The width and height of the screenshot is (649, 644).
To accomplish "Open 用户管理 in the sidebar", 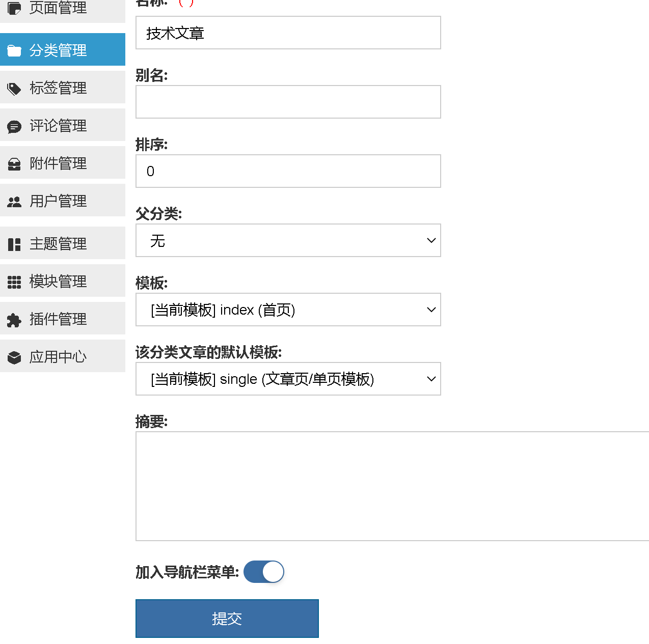I will [x=63, y=200].
